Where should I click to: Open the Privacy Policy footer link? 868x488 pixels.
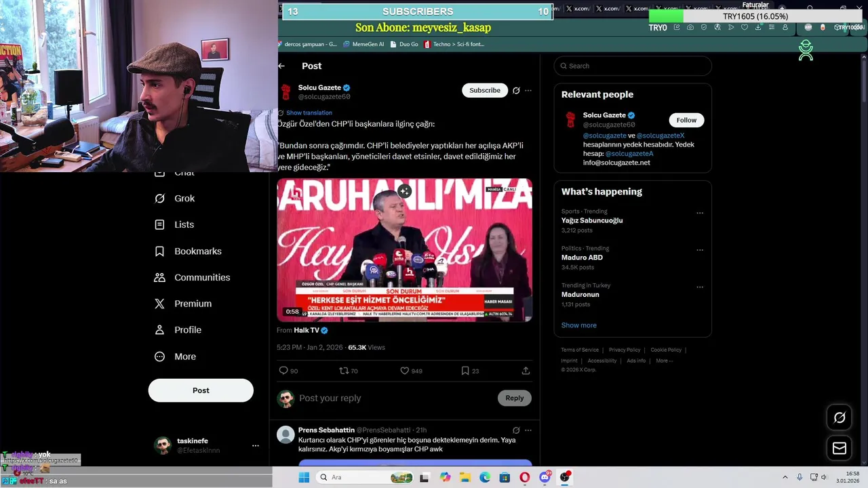click(x=625, y=350)
